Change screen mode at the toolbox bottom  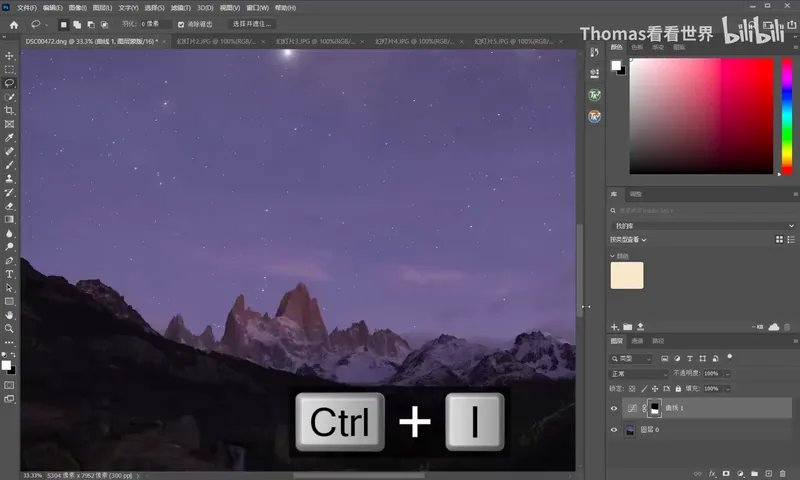[9, 399]
